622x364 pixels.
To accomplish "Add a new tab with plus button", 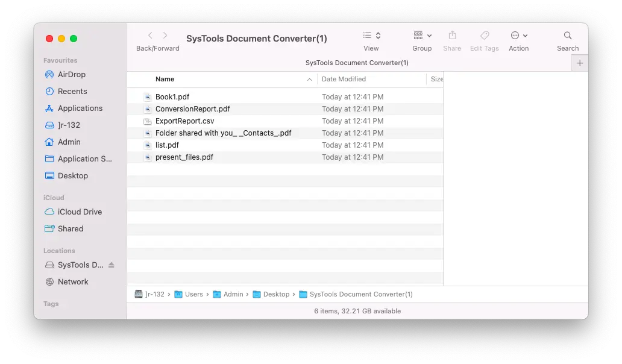I will click(x=580, y=63).
